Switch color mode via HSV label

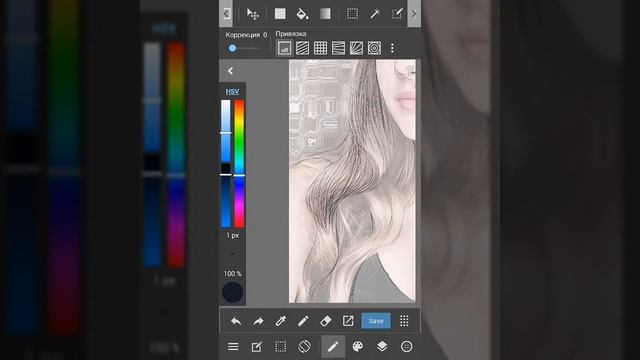click(x=232, y=91)
